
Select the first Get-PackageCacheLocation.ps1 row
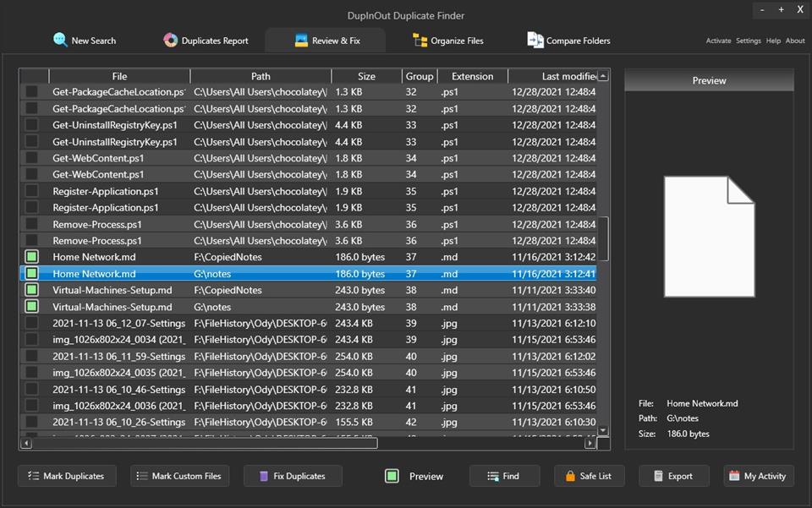(x=308, y=91)
